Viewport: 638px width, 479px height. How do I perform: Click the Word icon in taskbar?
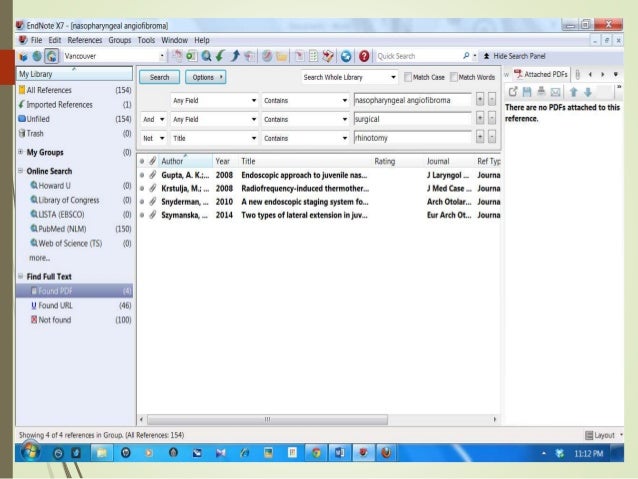pos(339,453)
